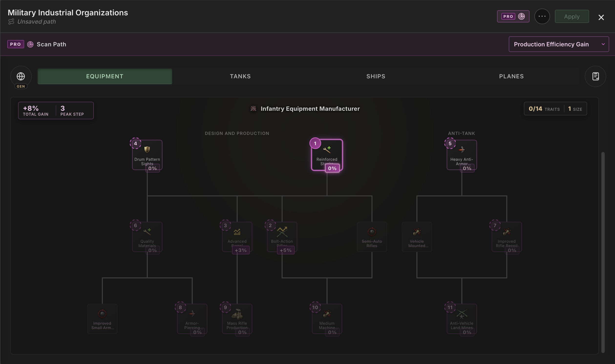Switch to the Planes tab
Image resolution: width=615 pixels, height=364 pixels.
[x=511, y=76]
